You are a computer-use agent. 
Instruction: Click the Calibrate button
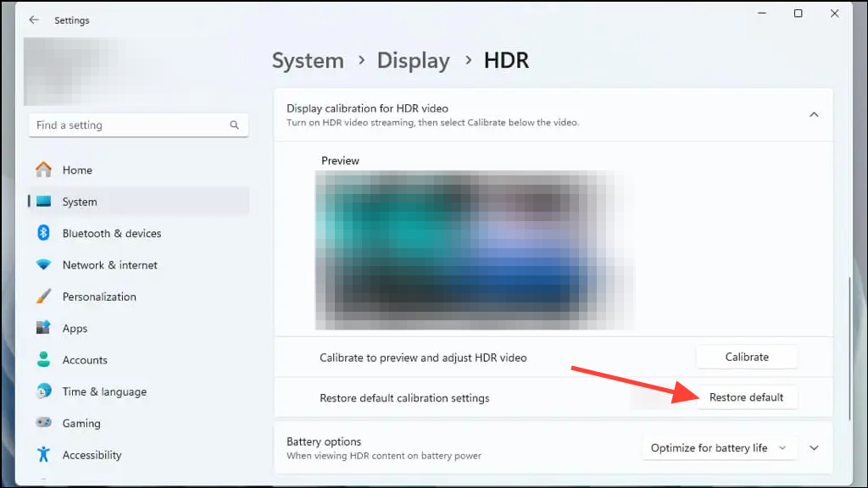point(746,357)
